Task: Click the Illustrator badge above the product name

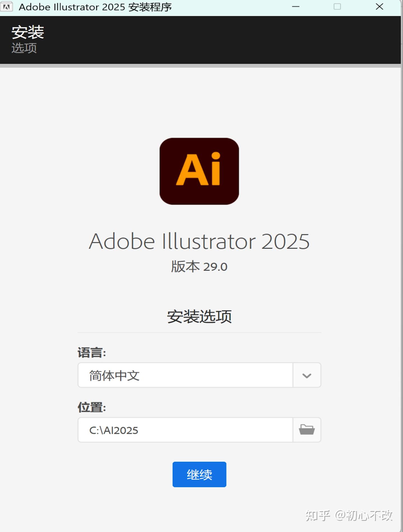Action: click(199, 171)
